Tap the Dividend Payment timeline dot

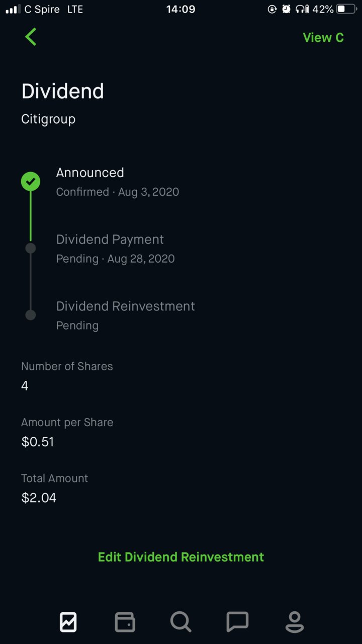[31, 248]
